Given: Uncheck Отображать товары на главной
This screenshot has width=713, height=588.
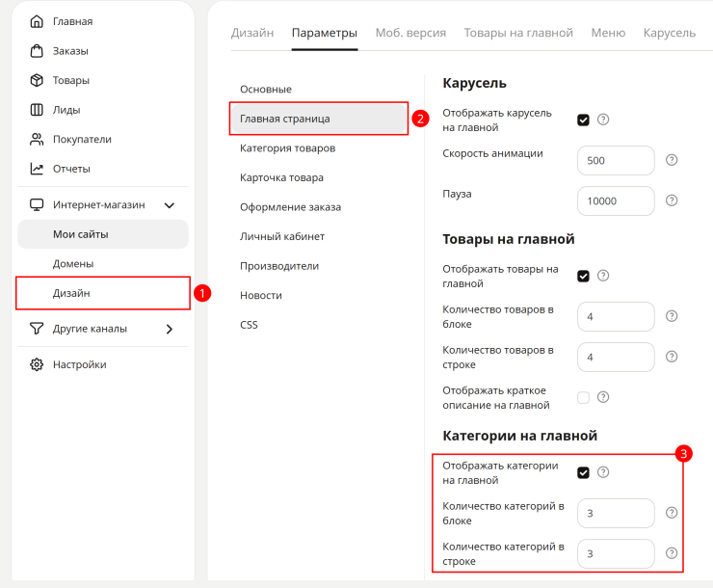Looking at the screenshot, I should tap(583, 276).
